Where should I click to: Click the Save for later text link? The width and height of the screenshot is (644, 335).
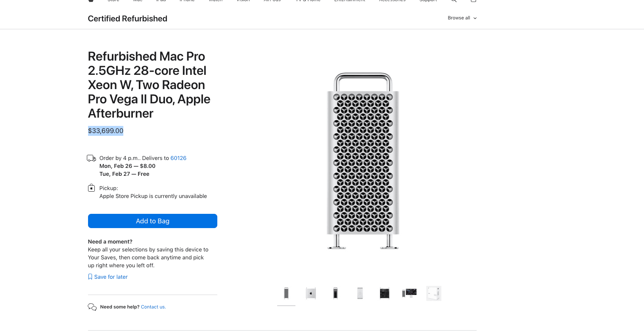[111, 277]
